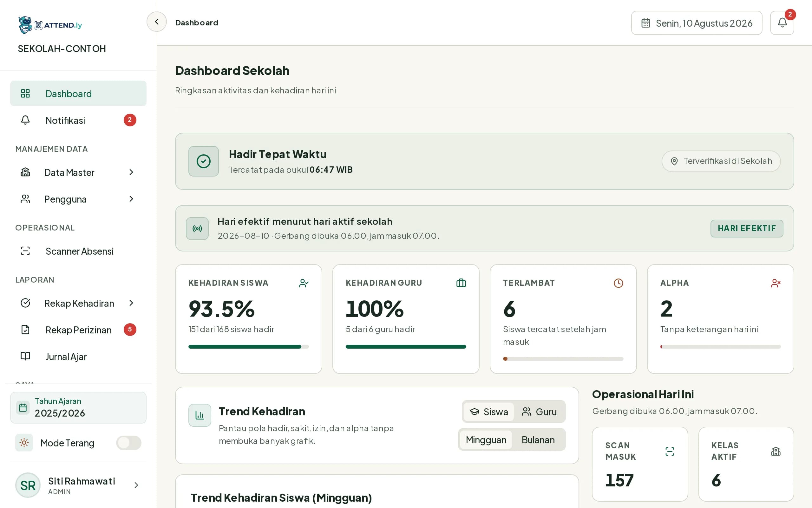Click the Rekap Perizinan document icon

25,330
